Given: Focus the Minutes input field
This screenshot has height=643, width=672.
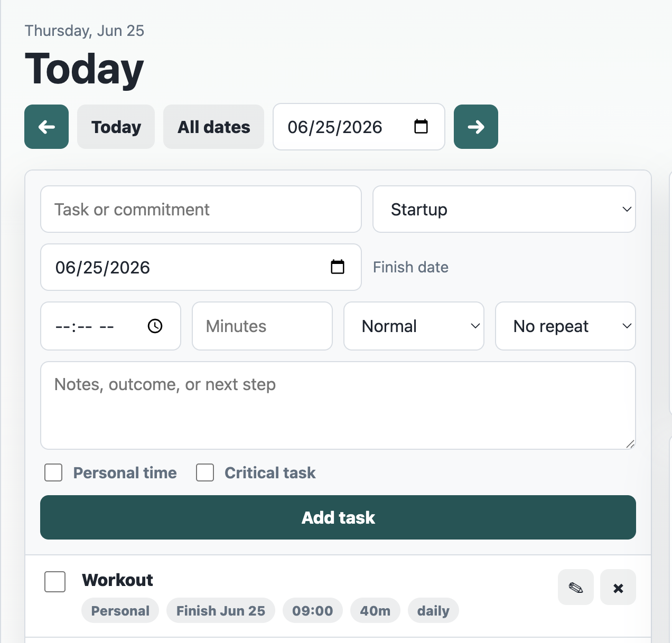Looking at the screenshot, I should 262,326.
